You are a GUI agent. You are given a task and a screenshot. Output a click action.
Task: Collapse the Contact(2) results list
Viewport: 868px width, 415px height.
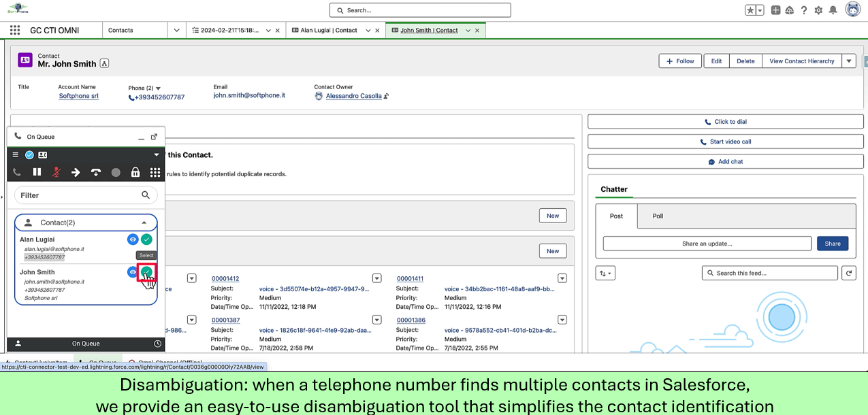(x=144, y=222)
